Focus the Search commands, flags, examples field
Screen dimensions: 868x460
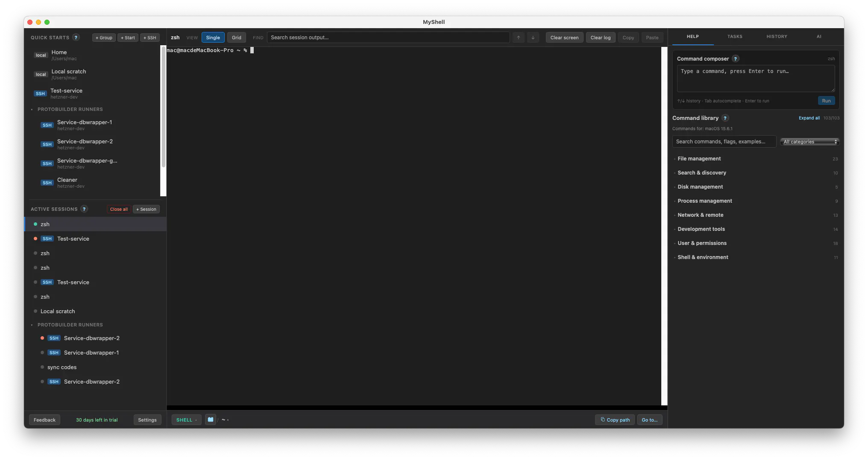(x=724, y=142)
